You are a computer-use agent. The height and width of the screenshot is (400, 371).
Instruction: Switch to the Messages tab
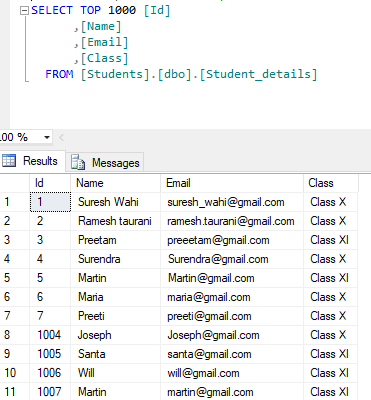105,163
